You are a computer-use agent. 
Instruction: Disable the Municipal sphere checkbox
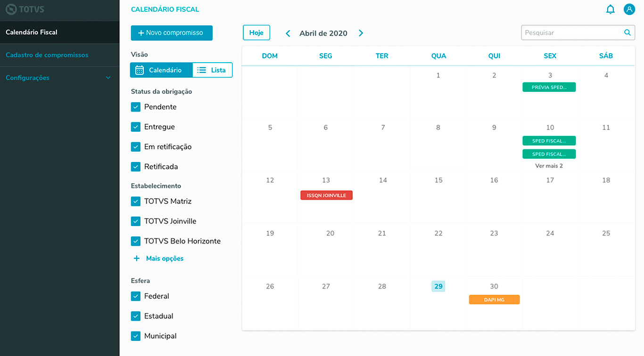coord(136,336)
